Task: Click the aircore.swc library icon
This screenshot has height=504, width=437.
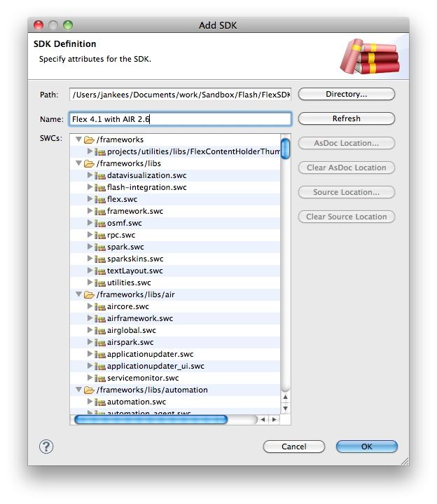Action: pyautogui.click(x=100, y=306)
